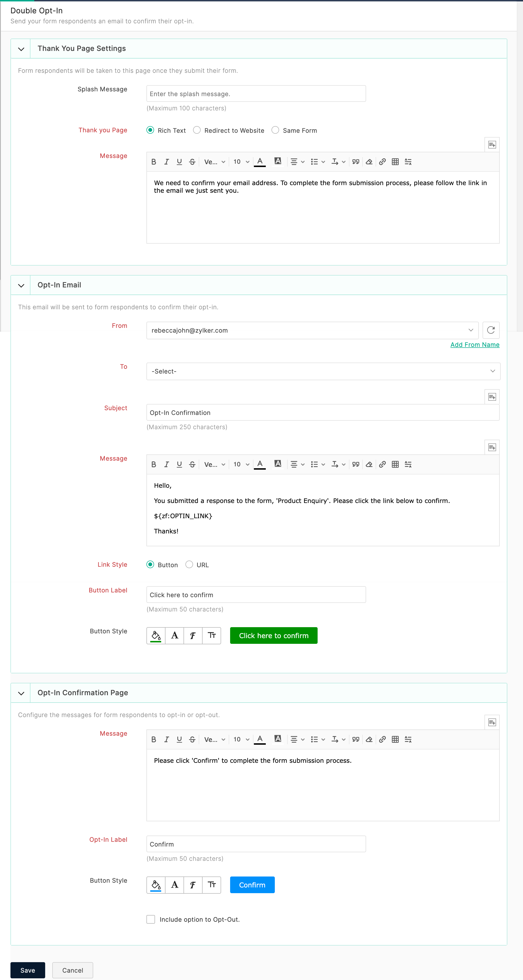523x980 pixels.
Task: Click Bold in Thank You message toolbar
Action: point(154,162)
